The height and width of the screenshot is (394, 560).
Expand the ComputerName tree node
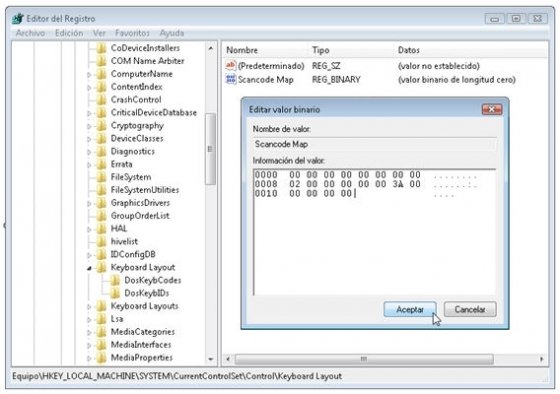[x=89, y=74]
